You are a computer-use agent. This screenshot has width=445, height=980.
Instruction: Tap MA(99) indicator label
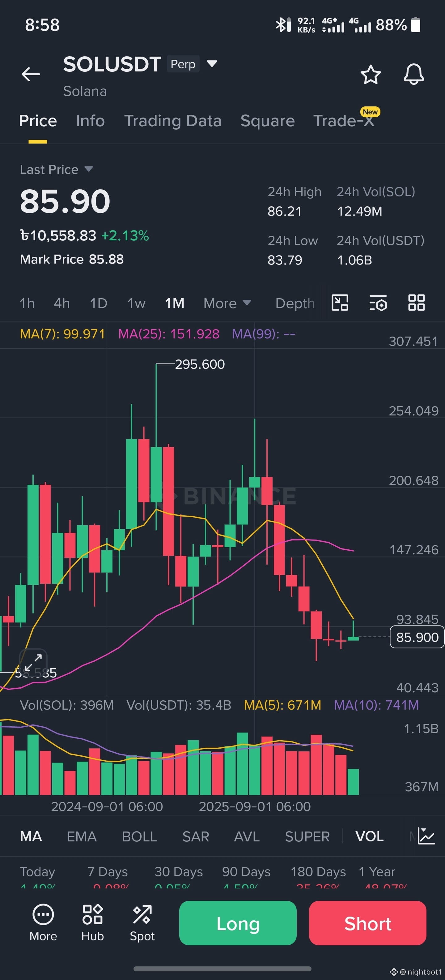point(264,334)
